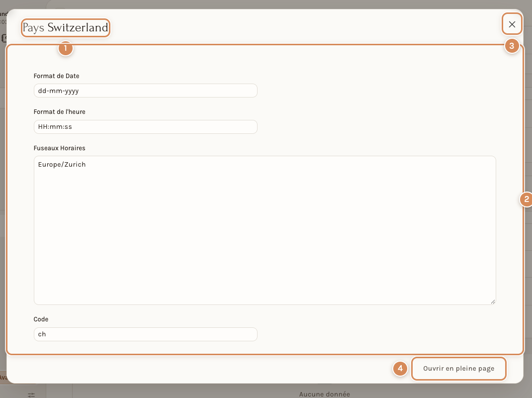Image resolution: width=532 pixels, height=398 pixels.
Task: Click the Pays Switzerland dialog title
Action: 66,27
